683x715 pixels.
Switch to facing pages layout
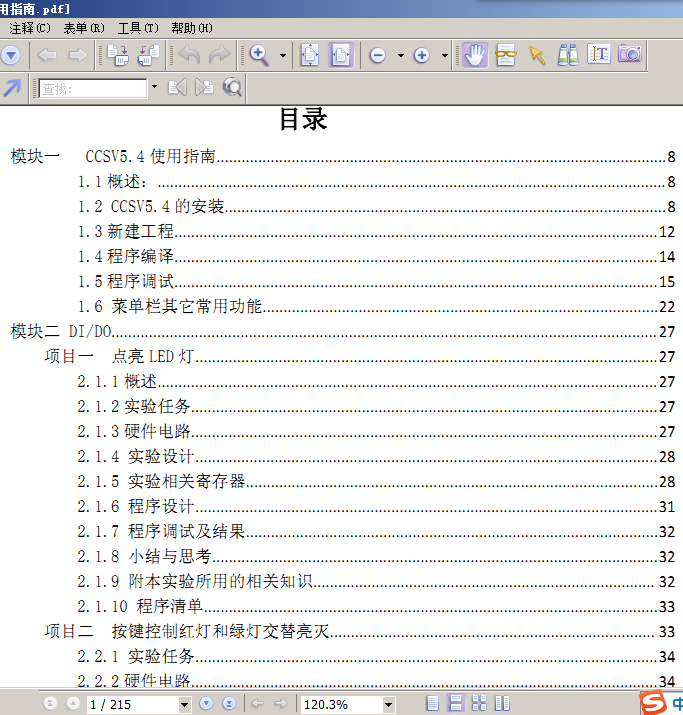[502, 703]
